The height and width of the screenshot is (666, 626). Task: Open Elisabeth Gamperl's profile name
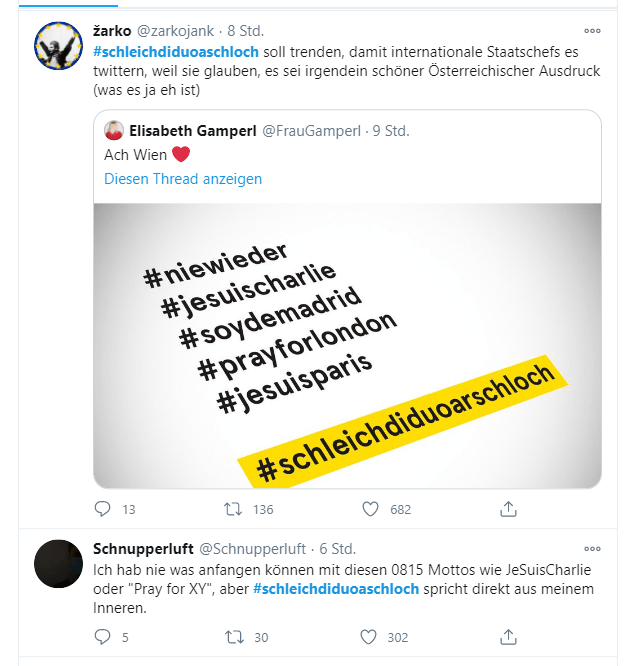click(192, 131)
